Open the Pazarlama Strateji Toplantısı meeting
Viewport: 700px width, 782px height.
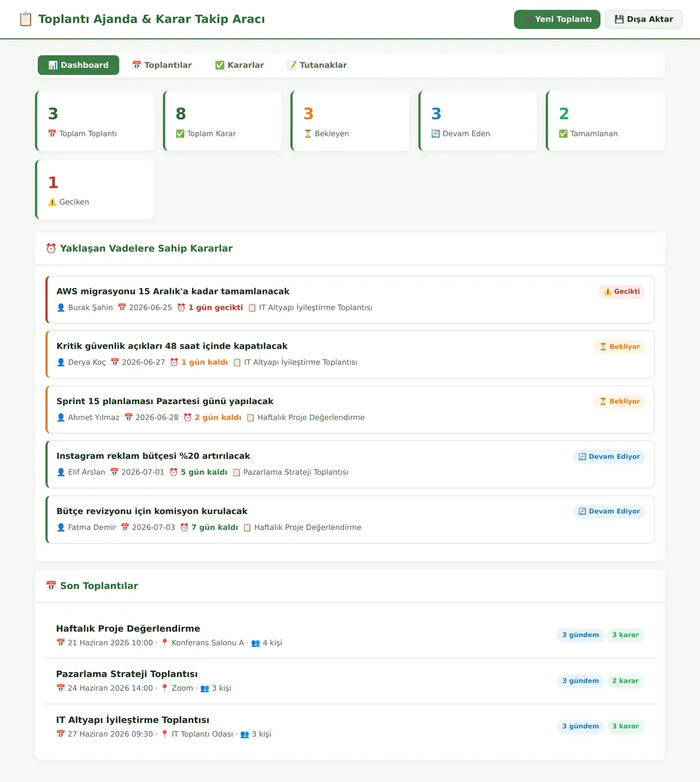click(x=350, y=681)
